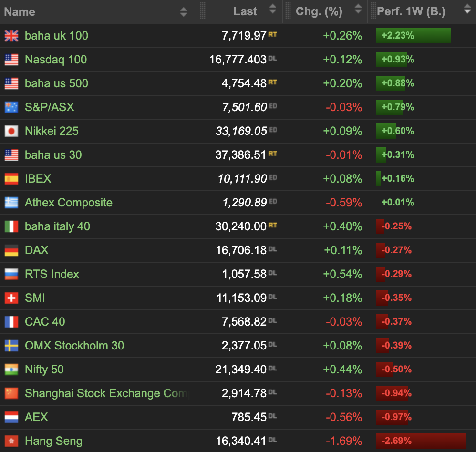Open the SMI index link
This screenshot has width=476, height=452.
[x=35, y=298]
